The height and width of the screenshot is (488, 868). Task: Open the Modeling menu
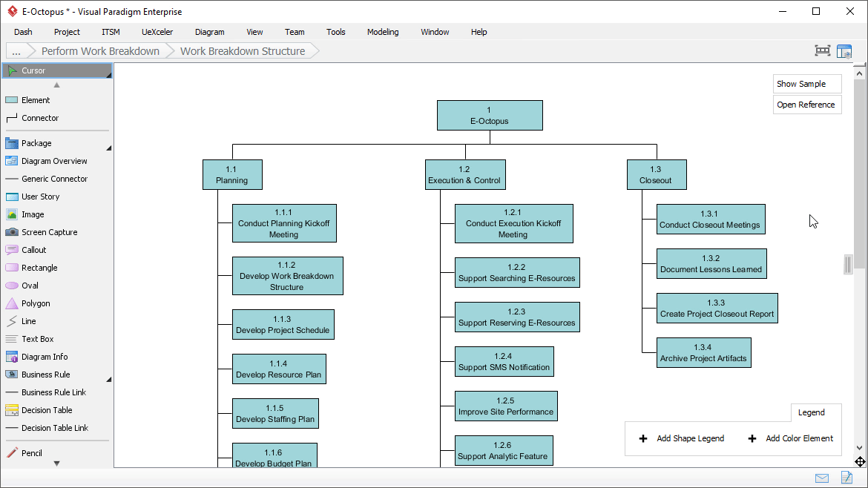(x=383, y=32)
